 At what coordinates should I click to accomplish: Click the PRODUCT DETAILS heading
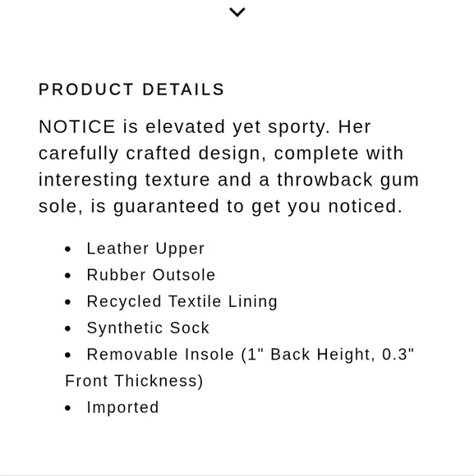[131, 89]
